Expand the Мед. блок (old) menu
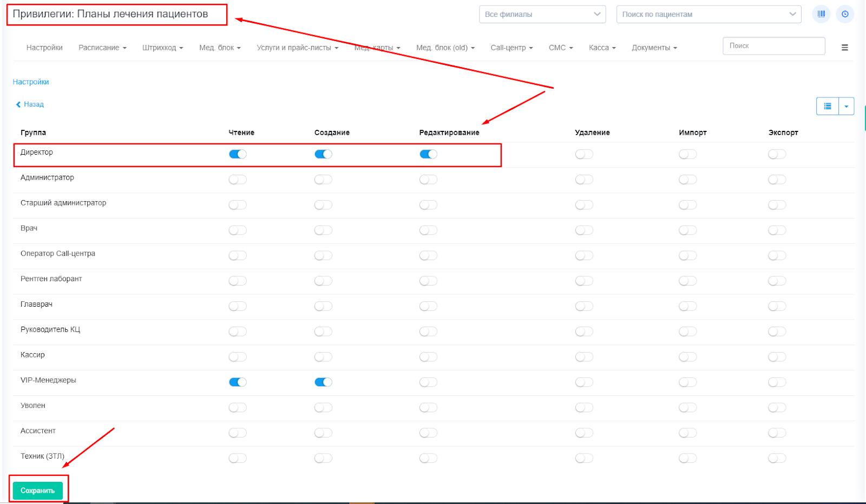The height and width of the screenshot is (504, 866). (445, 48)
